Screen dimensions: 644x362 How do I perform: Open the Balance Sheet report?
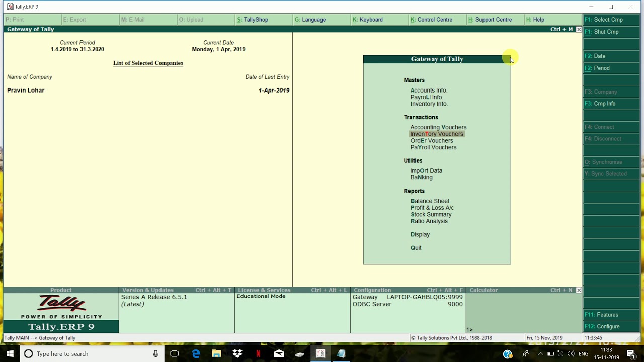click(430, 201)
